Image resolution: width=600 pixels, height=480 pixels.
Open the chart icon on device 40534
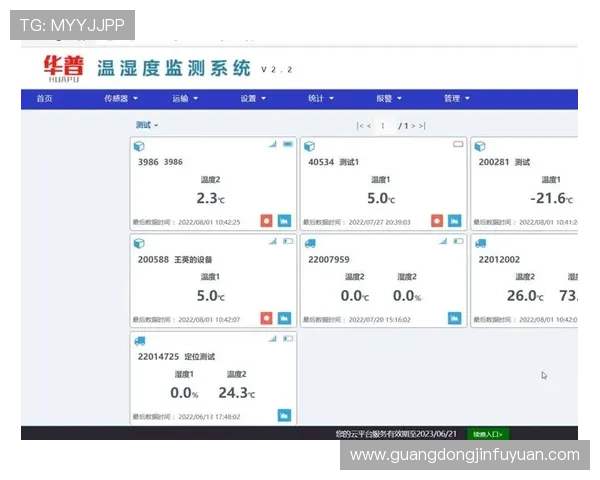click(x=455, y=220)
